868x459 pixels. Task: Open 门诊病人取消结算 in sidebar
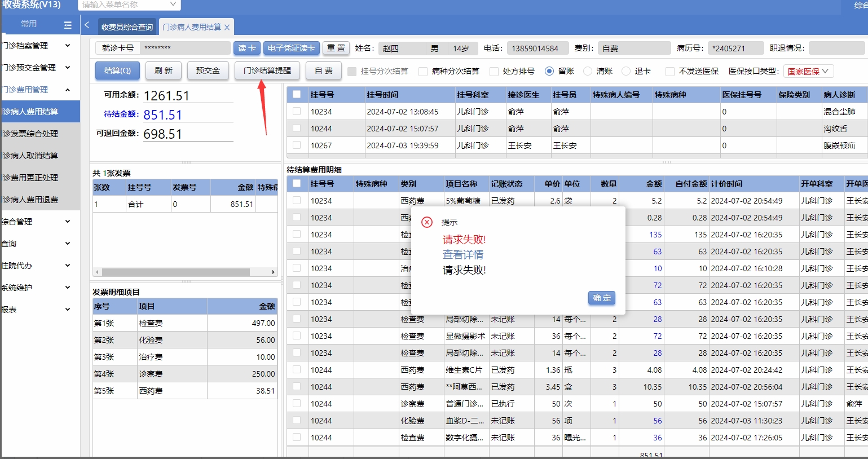point(30,156)
